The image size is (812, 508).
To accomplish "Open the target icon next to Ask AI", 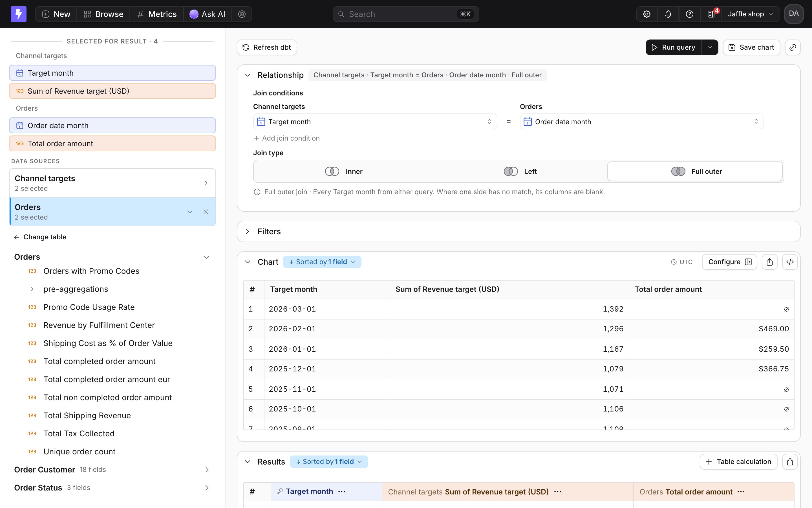I will coord(242,14).
